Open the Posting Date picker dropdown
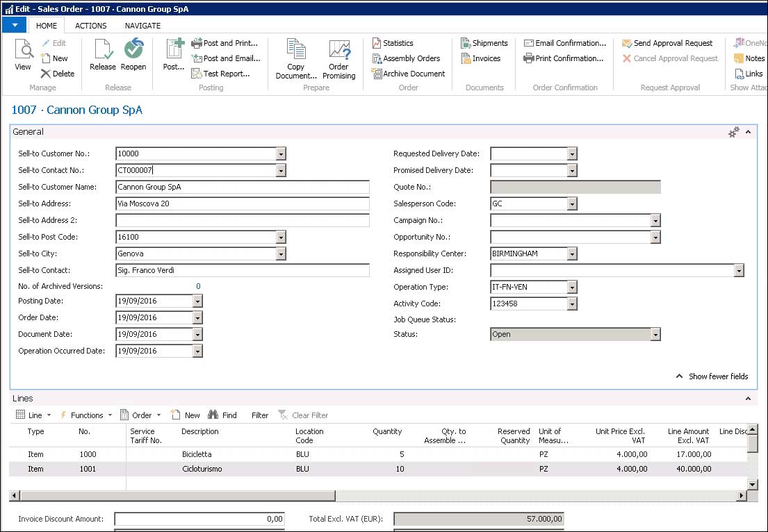This screenshot has width=768, height=532. pos(197,301)
